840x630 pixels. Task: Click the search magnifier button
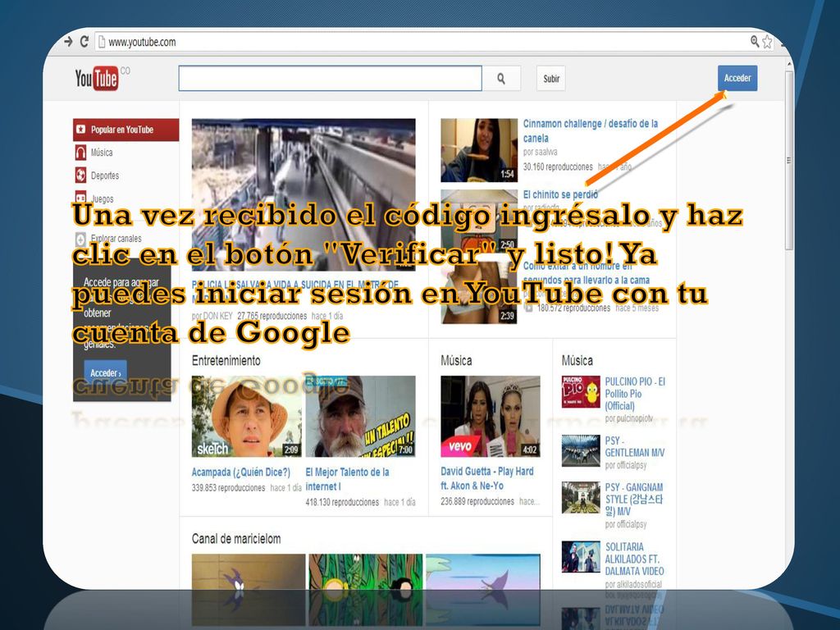click(x=501, y=79)
